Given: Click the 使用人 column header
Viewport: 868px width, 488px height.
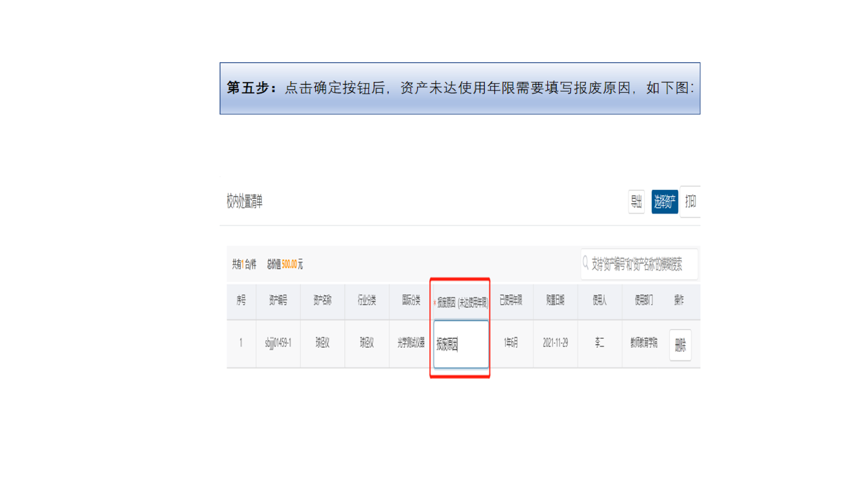Looking at the screenshot, I should [x=599, y=300].
